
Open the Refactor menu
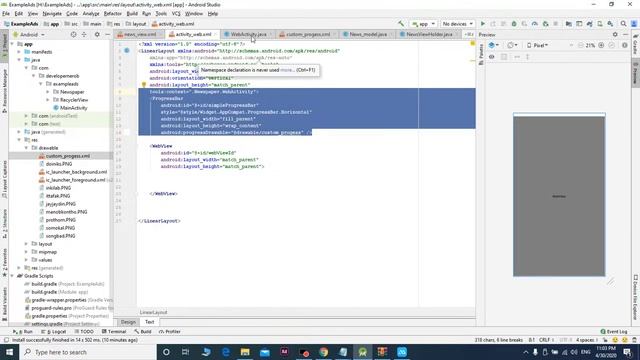click(x=113, y=13)
